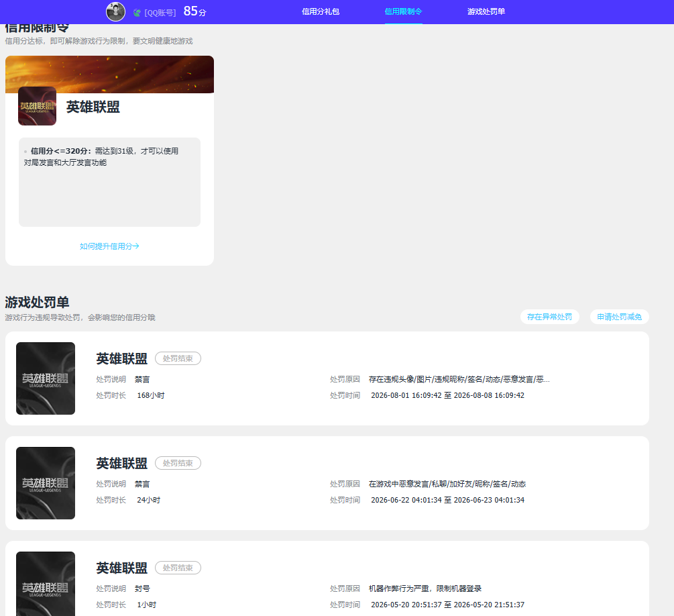Click 处罚结束 badge on 封号 penalty
The width and height of the screenshot is (674, 616).
click(x=178, y=568)
